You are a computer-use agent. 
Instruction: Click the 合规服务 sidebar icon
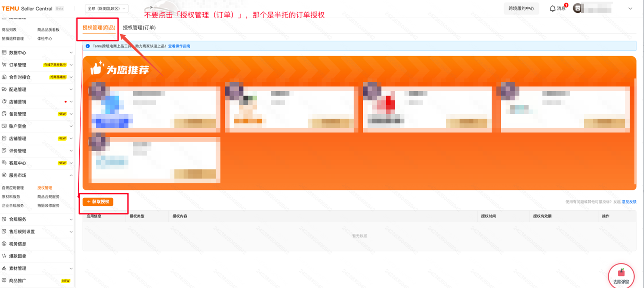[x=4, y=219]
